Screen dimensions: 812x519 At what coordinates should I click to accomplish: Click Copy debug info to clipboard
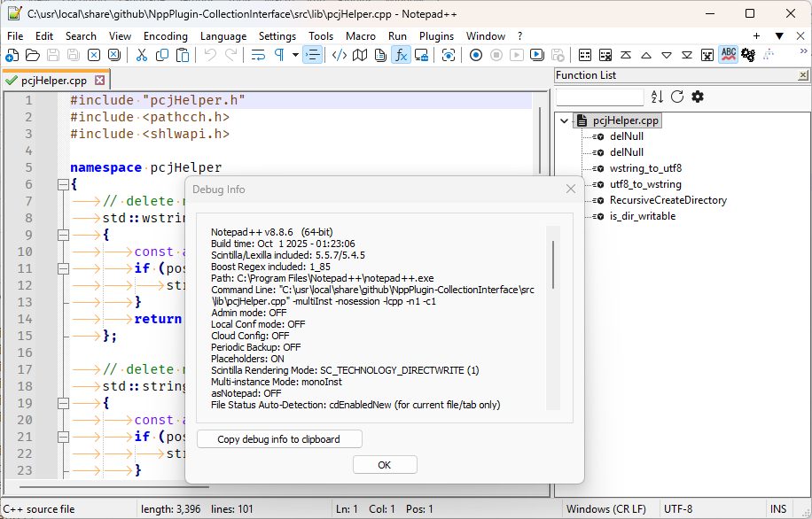tap(278, 439)
